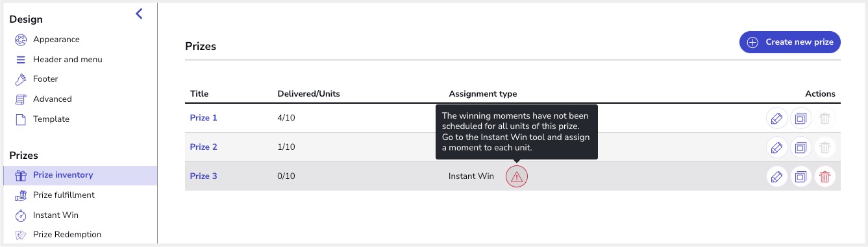Screen dimensions: 868x247
Task: Click the Create new prize button
Action: tap(790, 42)
